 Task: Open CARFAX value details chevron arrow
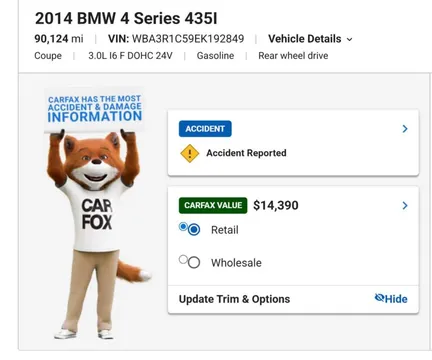pos(405,206)
